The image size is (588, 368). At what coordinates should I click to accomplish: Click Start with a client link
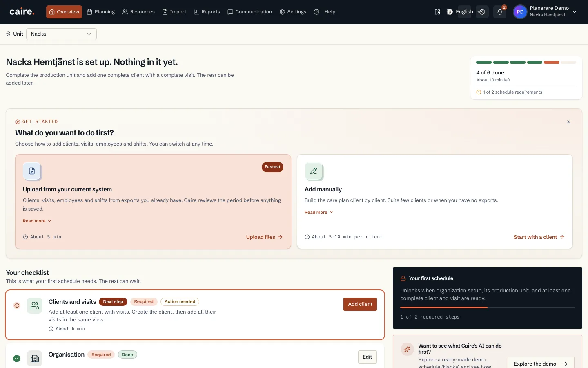[x=539, y=237]
